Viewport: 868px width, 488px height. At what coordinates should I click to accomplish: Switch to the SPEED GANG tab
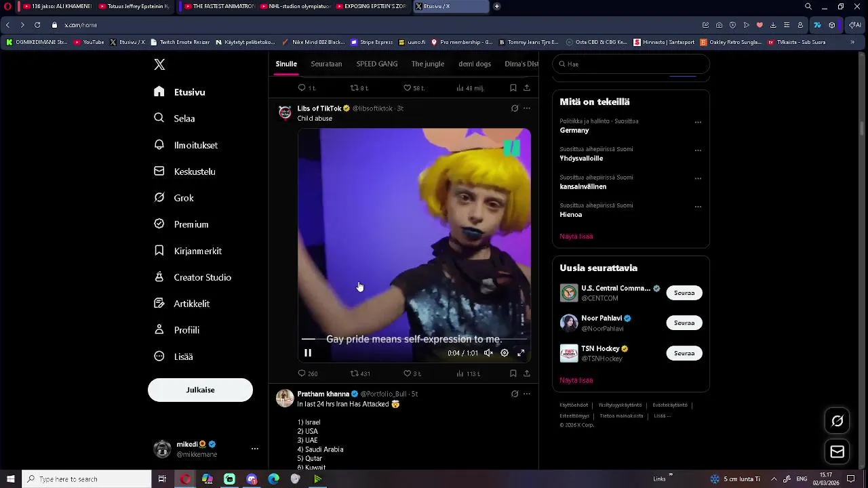coord(377,64)
